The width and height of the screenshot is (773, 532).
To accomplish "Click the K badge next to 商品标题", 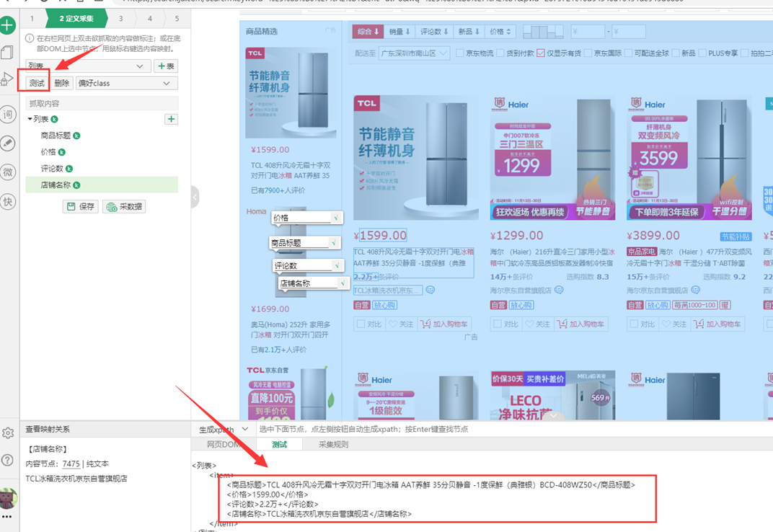I will (x=76, y=136).
